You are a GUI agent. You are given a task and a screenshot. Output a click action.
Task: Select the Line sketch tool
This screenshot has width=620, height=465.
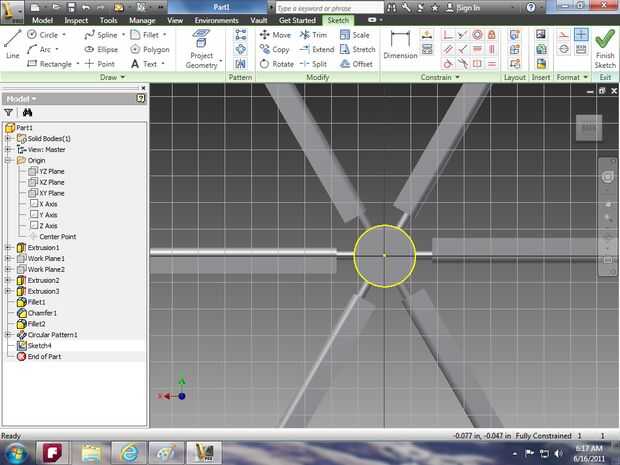point(13,44)
